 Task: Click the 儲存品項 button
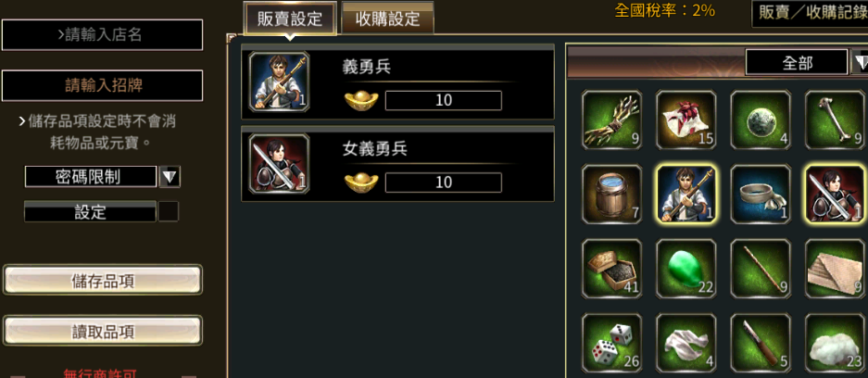(x=103, y=280)
